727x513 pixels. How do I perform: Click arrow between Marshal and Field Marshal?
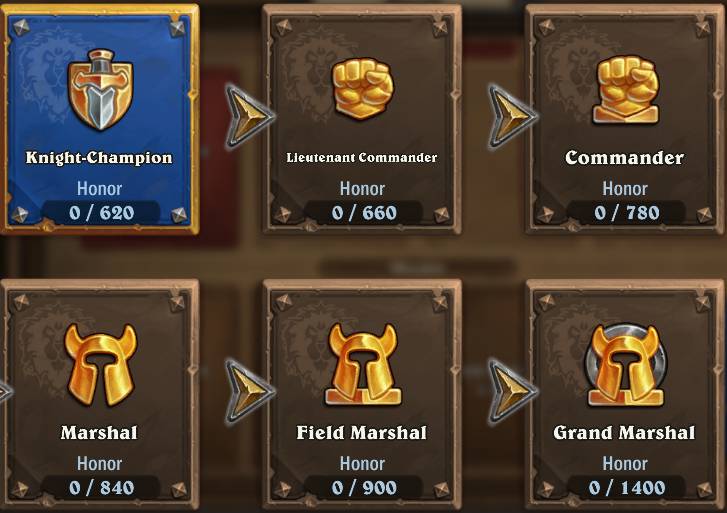[x=249, y=391]
